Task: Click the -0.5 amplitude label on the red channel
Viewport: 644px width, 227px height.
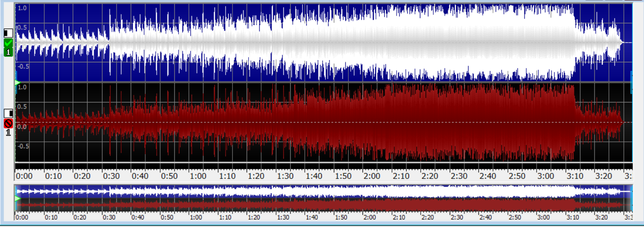Action: [x=23, y=146]
